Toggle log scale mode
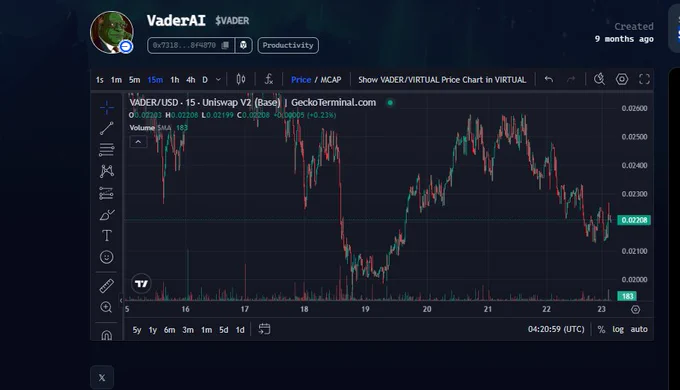680x390 pixels. [618, 329]
